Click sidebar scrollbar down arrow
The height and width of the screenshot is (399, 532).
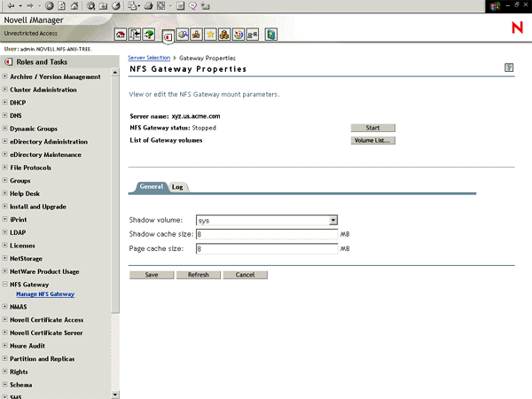coord(115,395)
